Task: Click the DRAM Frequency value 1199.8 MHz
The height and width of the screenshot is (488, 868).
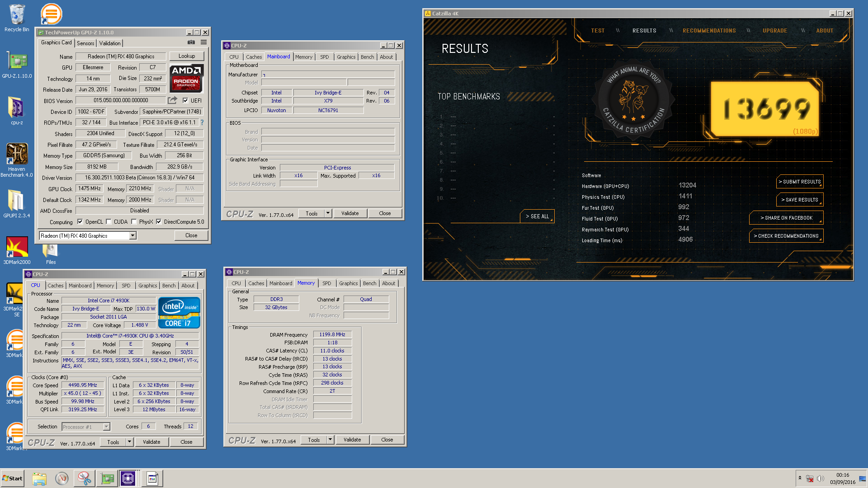Action: 332,335
